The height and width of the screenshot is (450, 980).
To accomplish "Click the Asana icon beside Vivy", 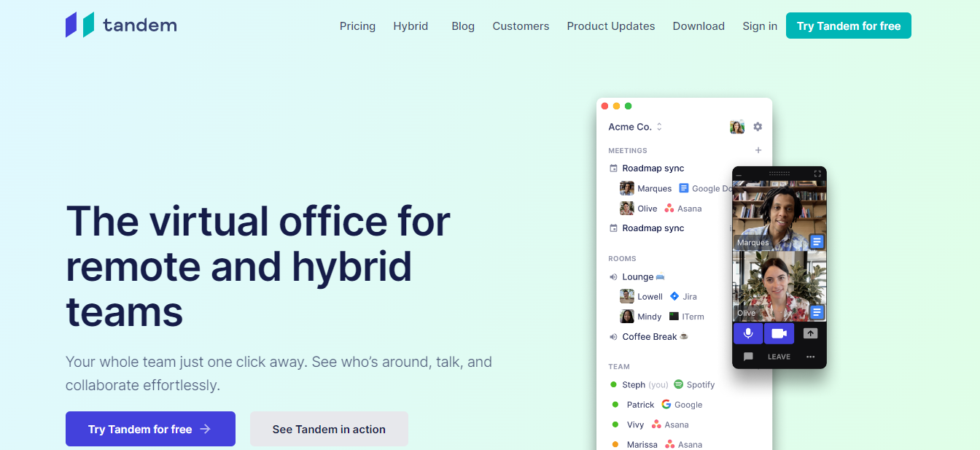I will click(x=656, y=424).
